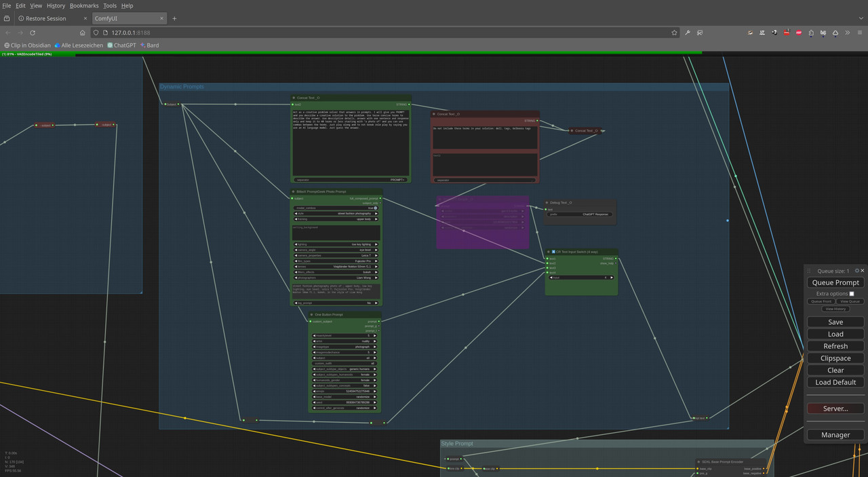This screenshot has height=477, width=868.
Task: Go forward to next page
Action: pos(20,33)
